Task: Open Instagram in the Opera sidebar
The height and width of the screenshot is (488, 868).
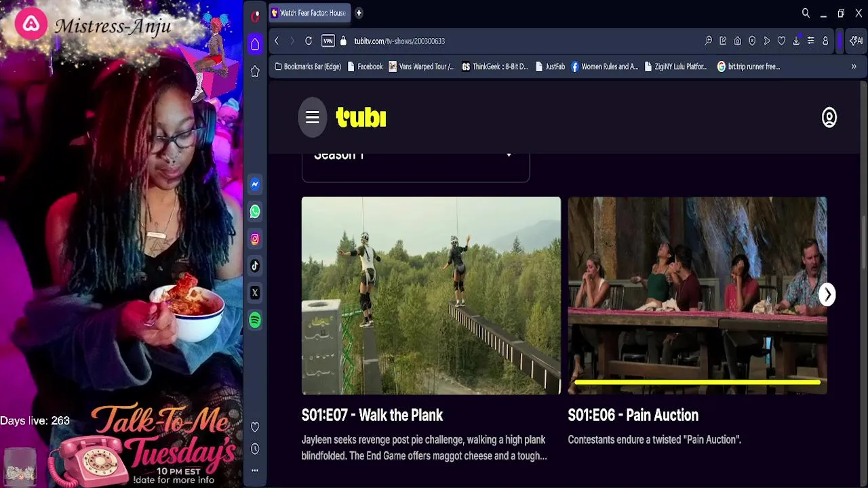Action: [x=255, y=239]
